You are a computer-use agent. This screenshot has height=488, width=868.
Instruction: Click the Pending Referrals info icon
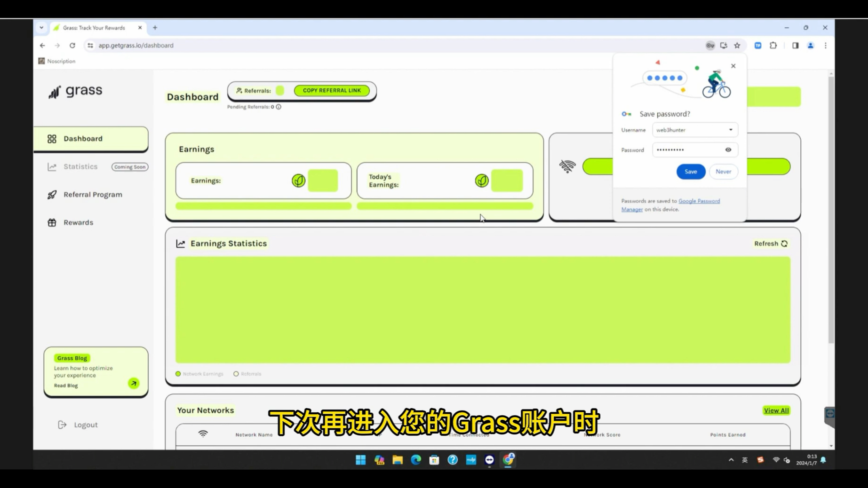[279, 107]
